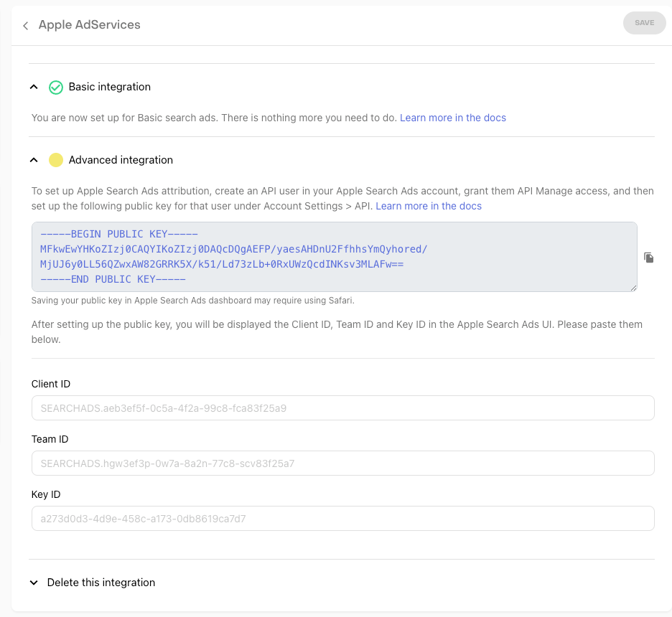The width and height of the screenshot is (672, 617).
Task: Click the key line starting with MFkwEwYHKoZIzj0CAQYI
Action: [234, 249]
